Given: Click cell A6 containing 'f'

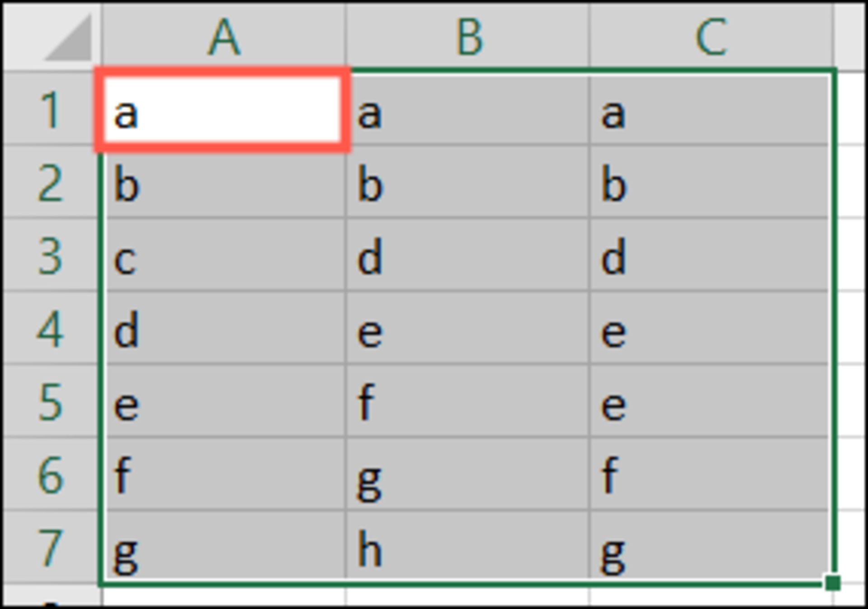Looking at the screenshot, I should click(224, 474).
